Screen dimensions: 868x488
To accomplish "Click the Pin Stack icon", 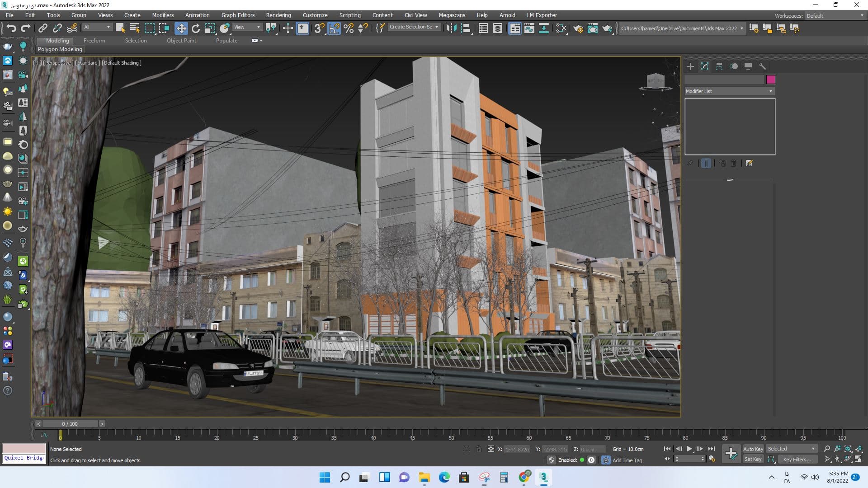I will pyautogui.click(x=690, y=164).
